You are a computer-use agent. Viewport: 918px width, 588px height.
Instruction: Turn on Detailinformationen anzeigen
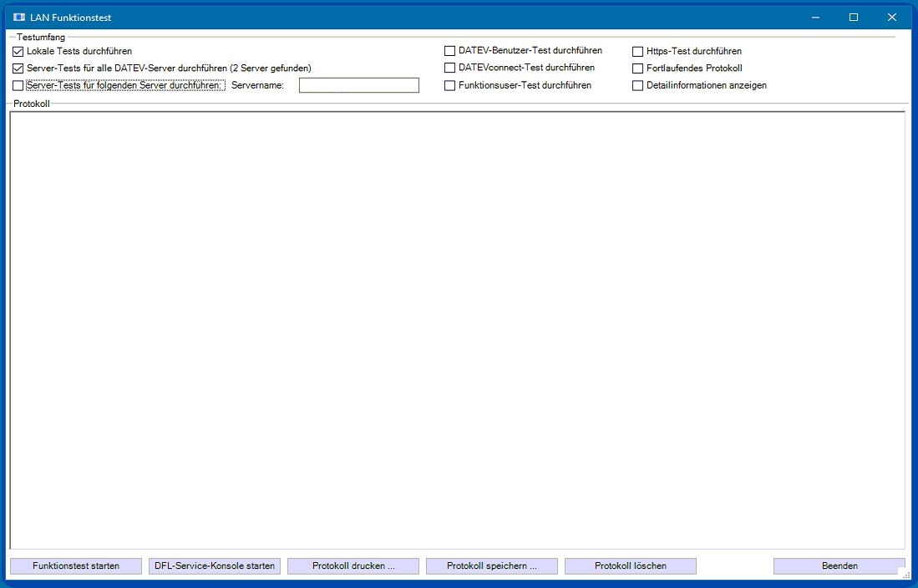tap(638, 85)
